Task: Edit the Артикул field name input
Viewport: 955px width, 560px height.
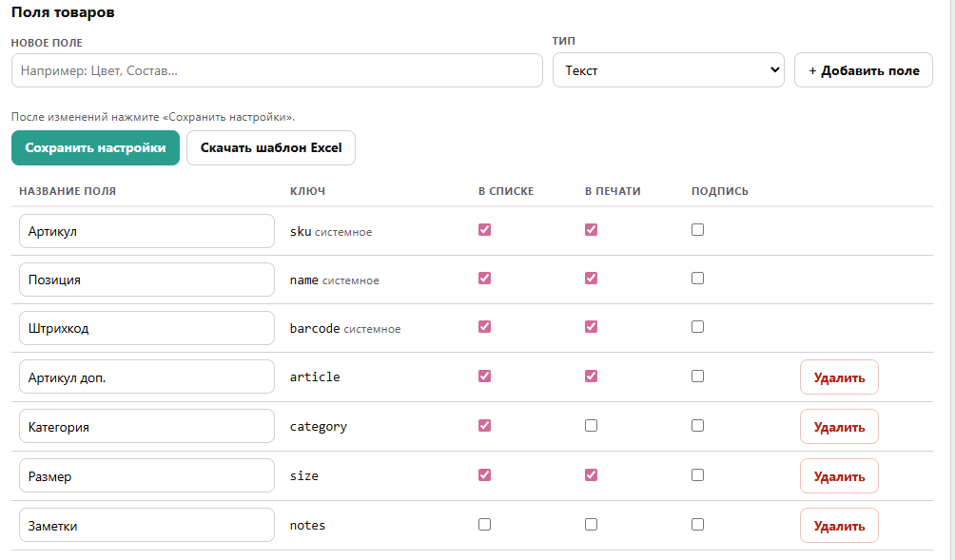Action: (146, 231)
